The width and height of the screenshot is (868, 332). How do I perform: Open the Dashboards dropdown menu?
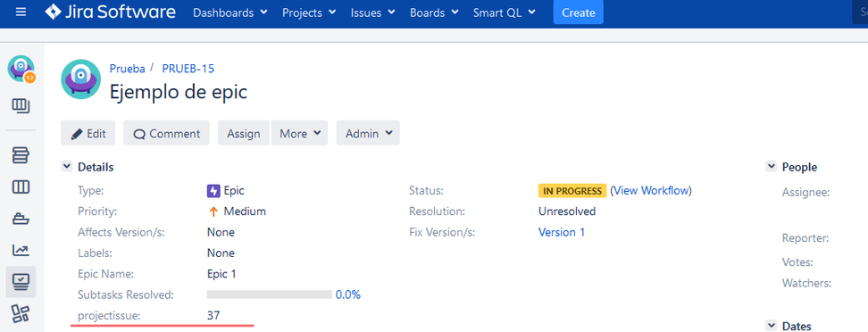point(230,12)
